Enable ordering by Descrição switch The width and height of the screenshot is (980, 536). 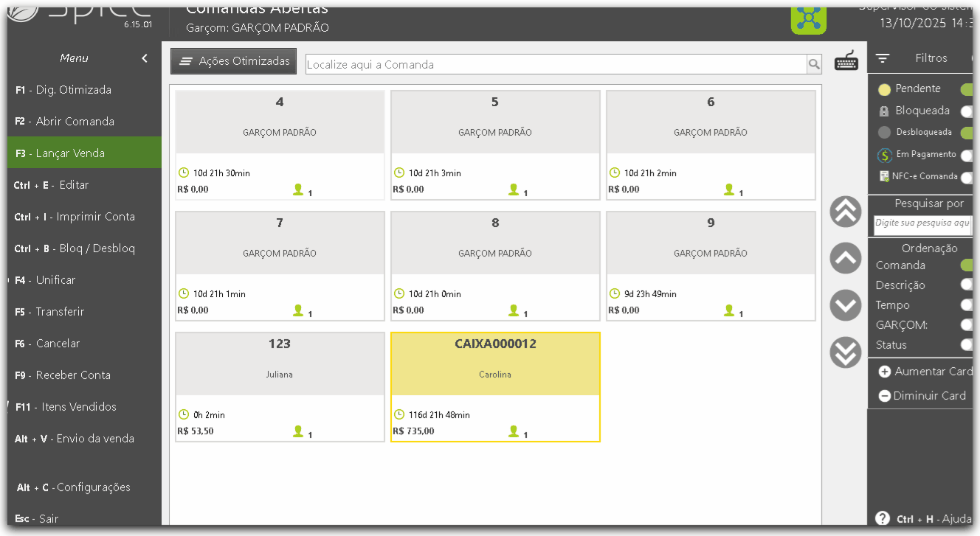966,285
